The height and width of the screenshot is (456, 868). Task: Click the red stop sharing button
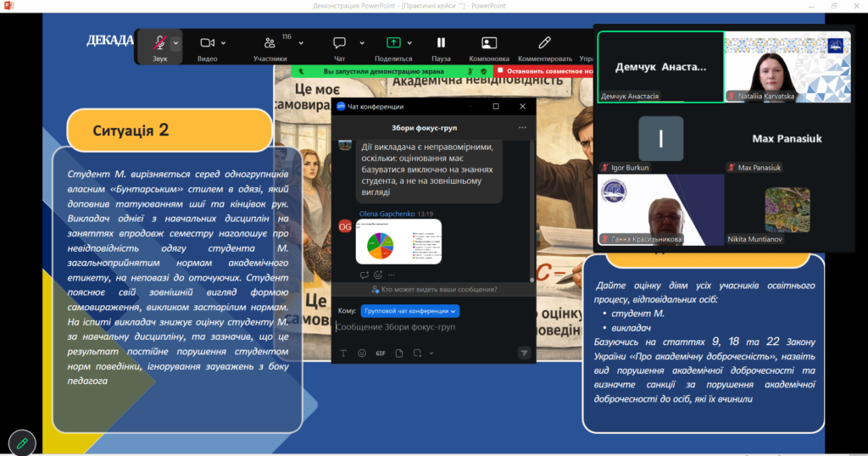[x=542, y=71]
